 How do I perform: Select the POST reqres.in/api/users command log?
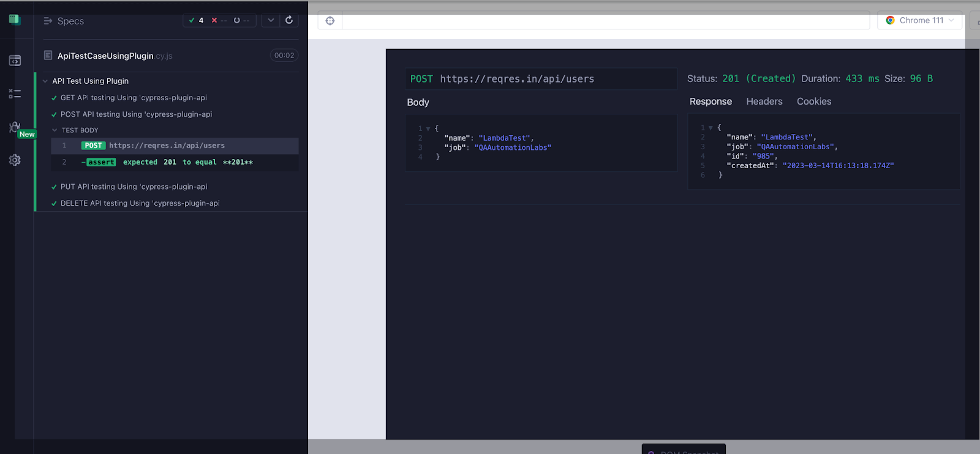click(x=167, y=146)
